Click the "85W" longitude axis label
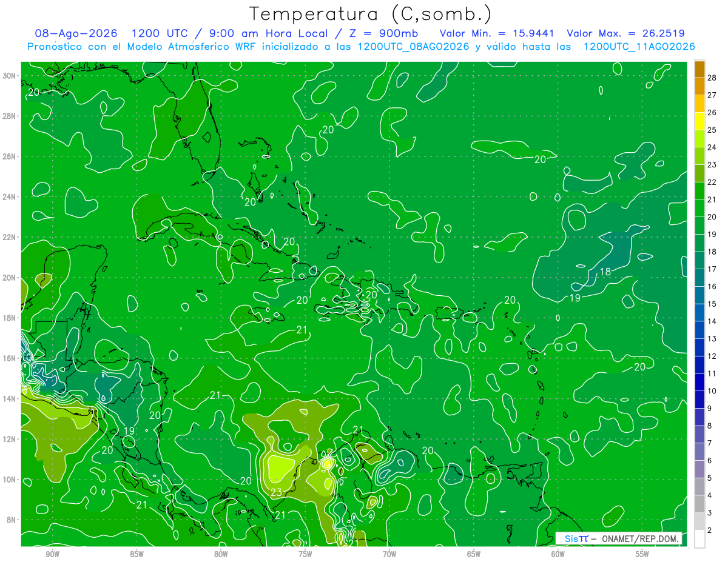This screenshot has width=728, height=562. point(136,555)
